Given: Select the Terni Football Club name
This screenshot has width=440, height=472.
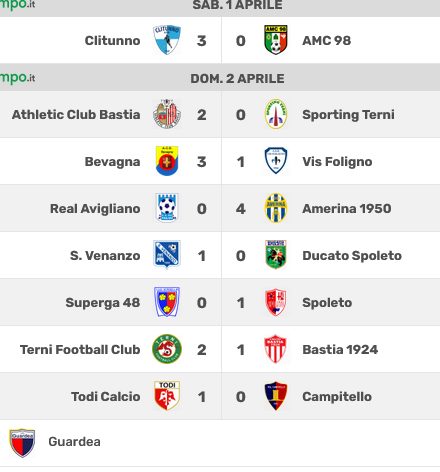Looking at the screenshot, I should tap(80, 349).
